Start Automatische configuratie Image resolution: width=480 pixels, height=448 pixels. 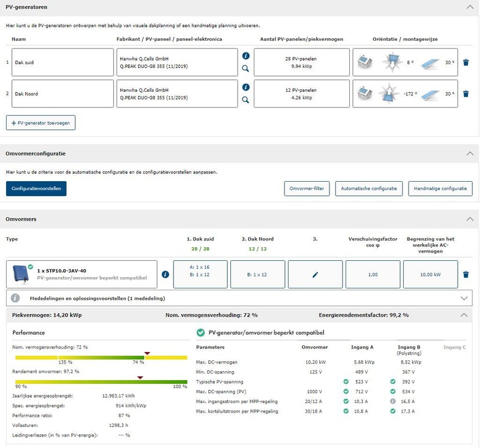(x=368, y=188)
